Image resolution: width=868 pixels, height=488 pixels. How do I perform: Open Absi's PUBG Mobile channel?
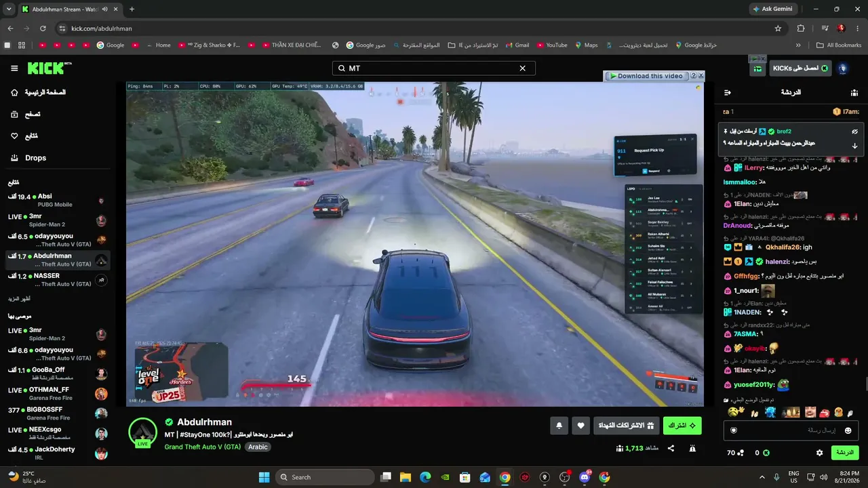coord(58,200)
